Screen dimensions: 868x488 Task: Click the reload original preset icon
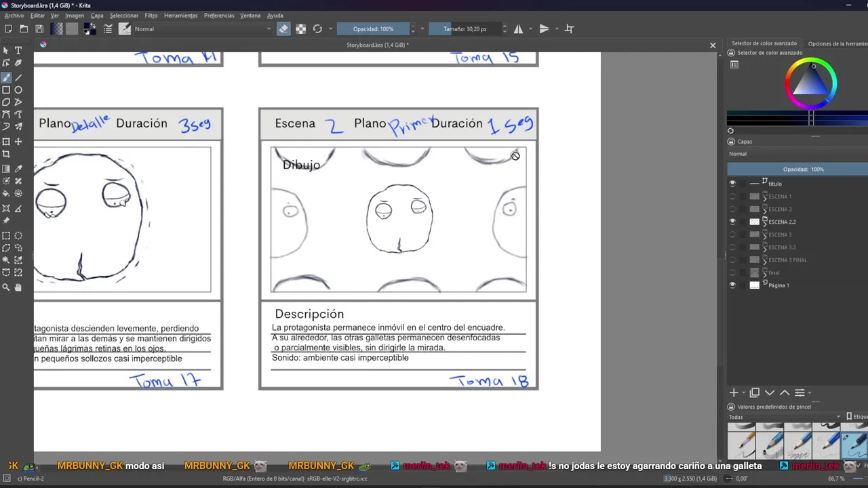[317, 29]
